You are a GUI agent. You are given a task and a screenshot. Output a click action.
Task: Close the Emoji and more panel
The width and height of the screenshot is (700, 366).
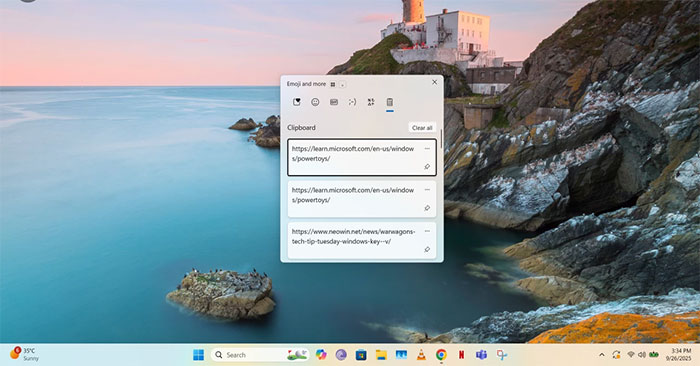pyautogui.click(x=434, y=82)
